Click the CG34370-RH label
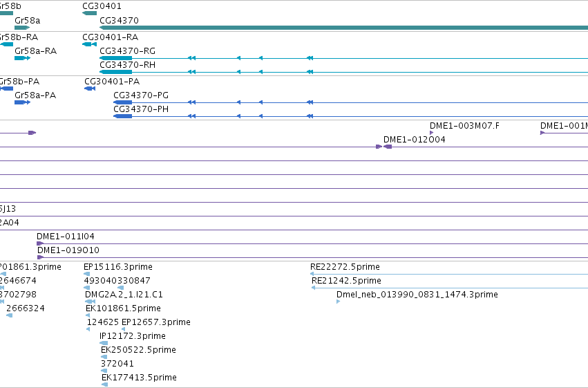 [127, 64]
